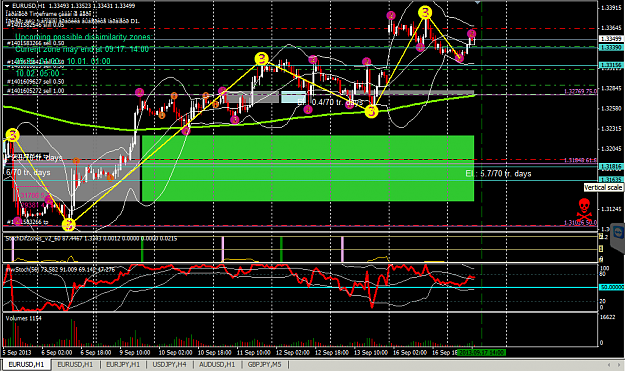Click the right tab-scroll arrow
The width and height of the screenshot is (625, 371).
pos(619,365)
